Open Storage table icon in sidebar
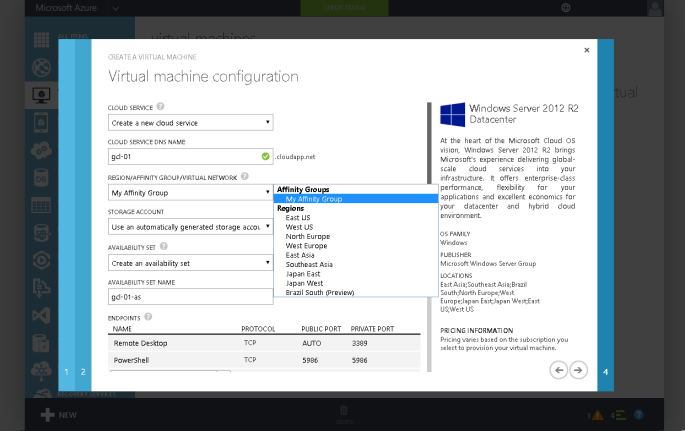 (42, 205)
